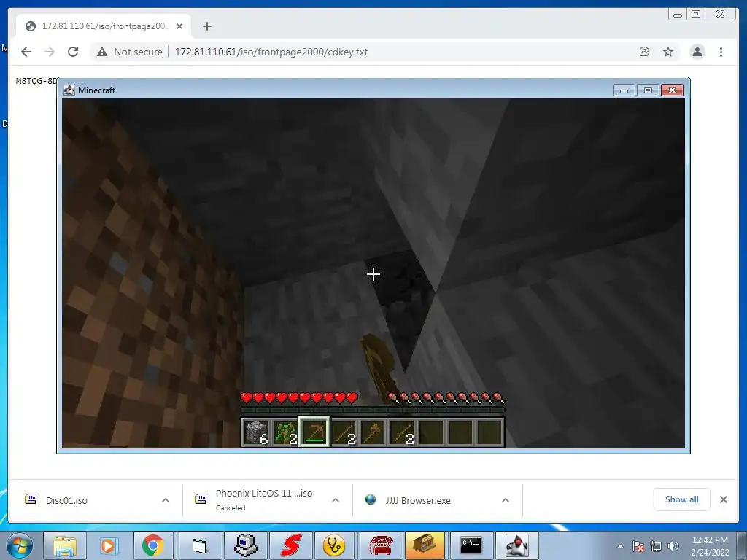Open network status icon in tray
747x560 pixels.
coord(656,546)
